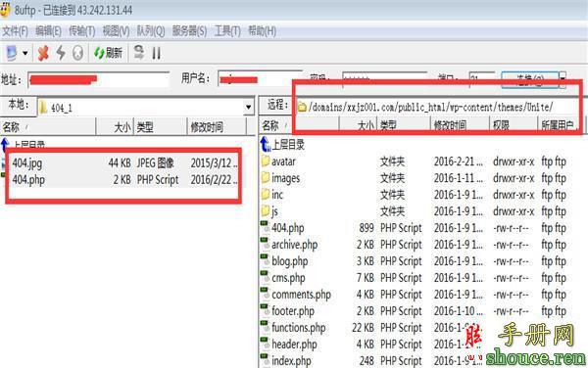
Task: Sort local files by 修改时间 column
Action: coord(217,127)
